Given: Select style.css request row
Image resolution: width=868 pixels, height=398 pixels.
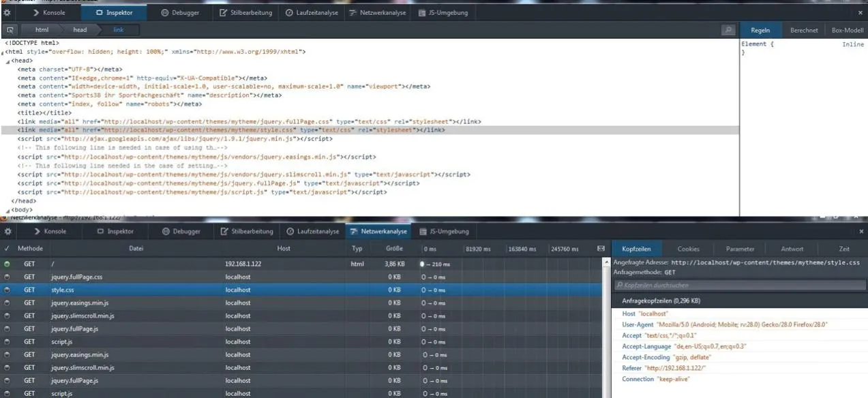Looking at the screenshot, I should pyautogui.click(x=301, y=290).
